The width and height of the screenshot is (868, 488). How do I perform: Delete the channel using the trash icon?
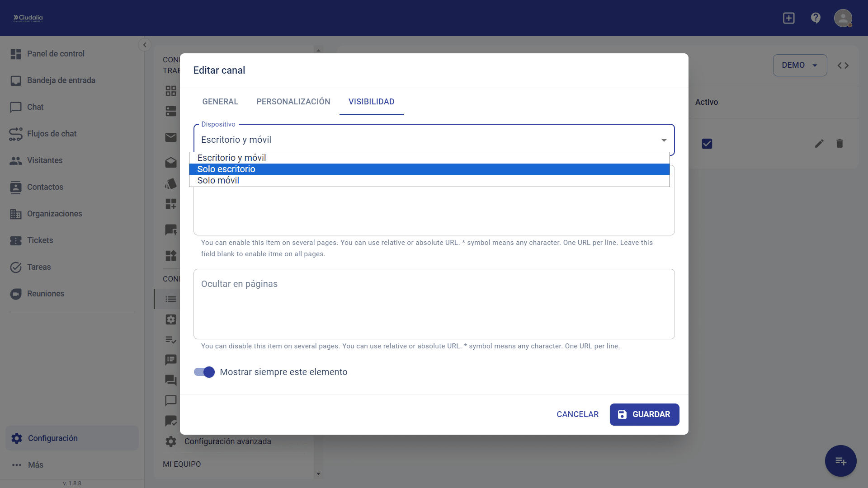(840, 143)
